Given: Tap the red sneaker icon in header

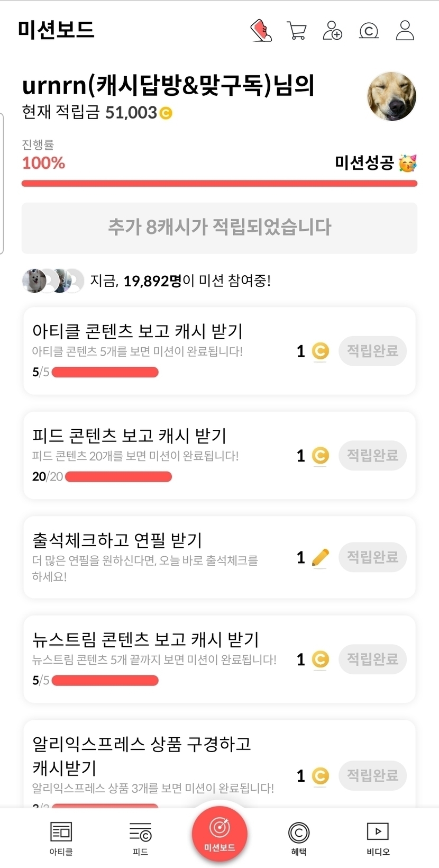Looking at the screenshot, I should pyautogui.click(x=261, y=31).
